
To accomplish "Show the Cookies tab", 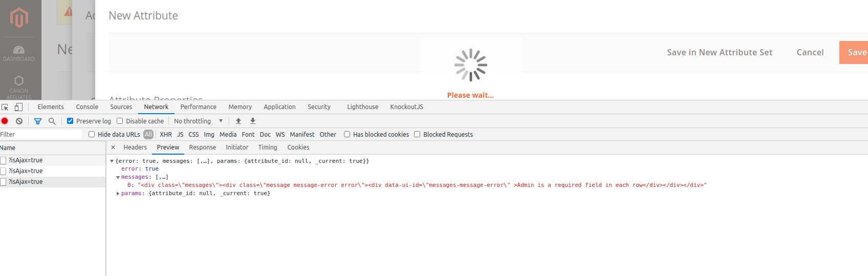I will [x=298, y=147].
